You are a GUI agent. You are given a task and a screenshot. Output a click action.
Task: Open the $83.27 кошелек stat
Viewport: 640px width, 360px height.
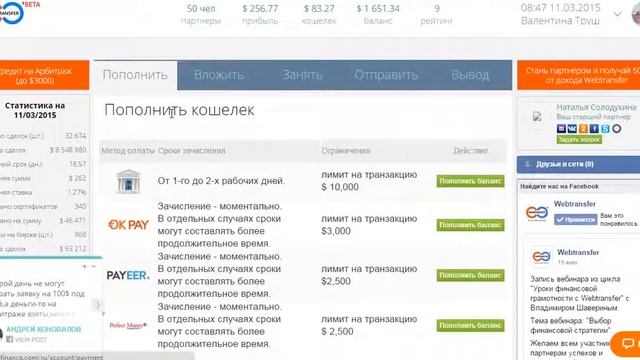pos(319,14)
